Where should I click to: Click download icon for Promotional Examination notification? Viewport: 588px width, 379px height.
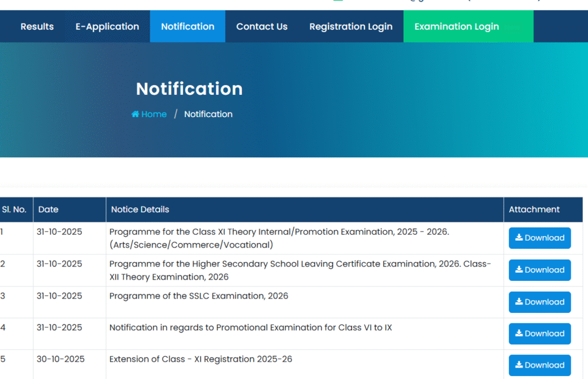tap(519, 334)
